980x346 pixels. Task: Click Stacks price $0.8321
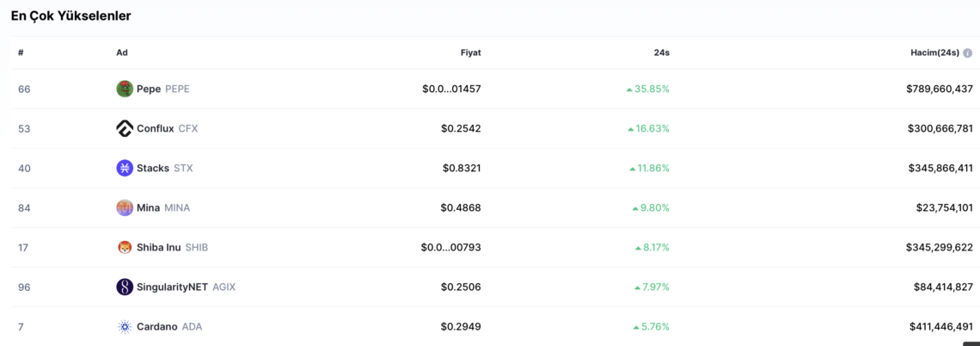(x=462, y=168)
